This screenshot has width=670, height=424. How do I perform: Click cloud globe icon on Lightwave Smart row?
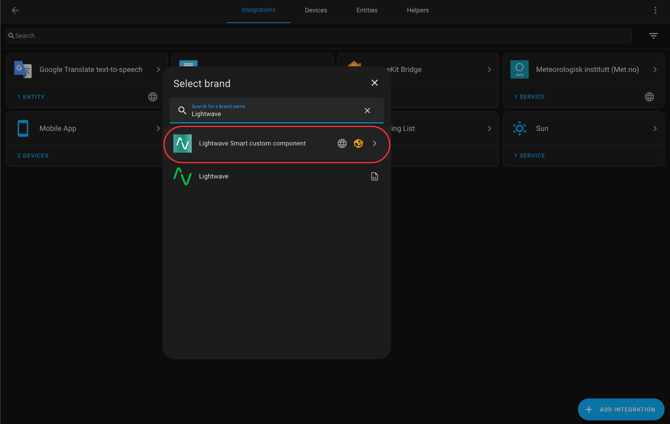tap(342, 144)
